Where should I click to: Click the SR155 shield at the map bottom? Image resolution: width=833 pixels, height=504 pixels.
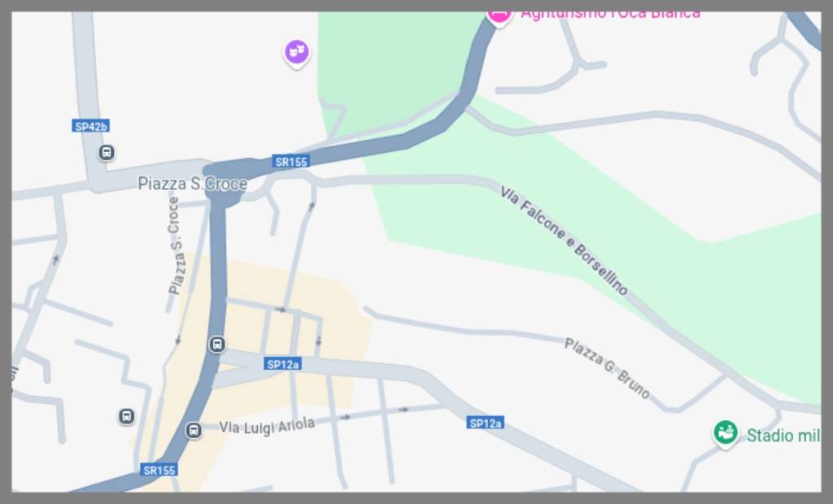(159, 470)
